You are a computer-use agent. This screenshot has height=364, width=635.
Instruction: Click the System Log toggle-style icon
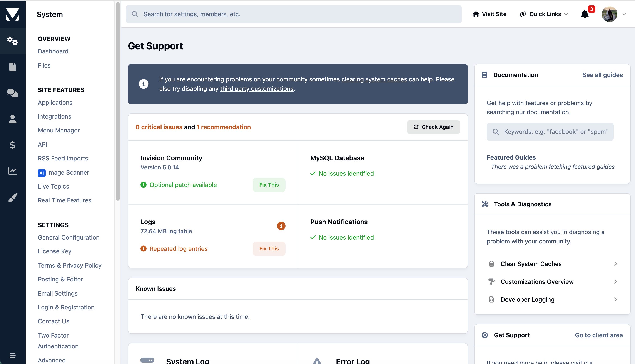coord(147,360)
